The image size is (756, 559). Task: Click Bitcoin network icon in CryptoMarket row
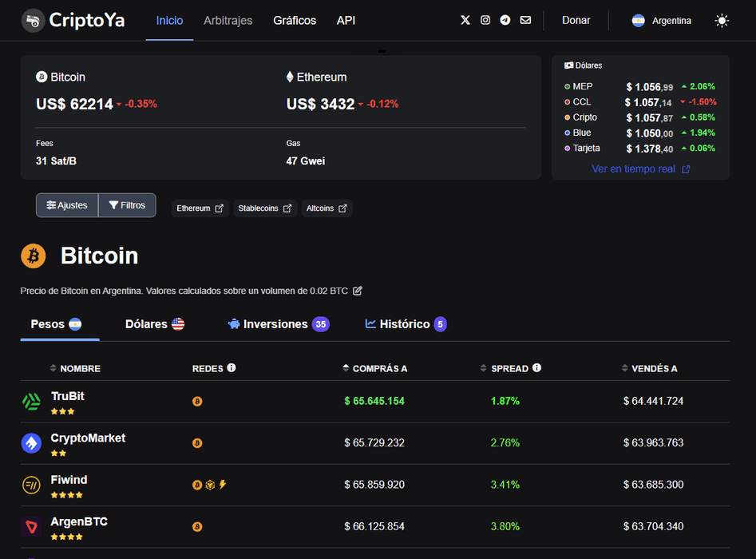pos(197,442)
